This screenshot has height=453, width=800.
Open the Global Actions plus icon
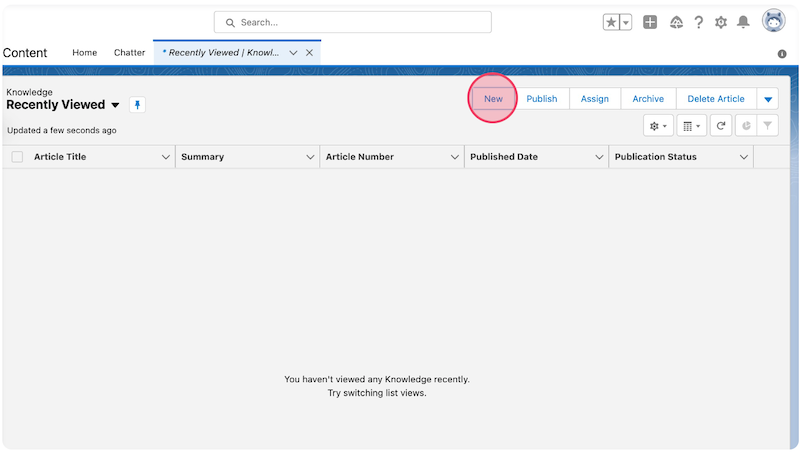tap(650, 22)
